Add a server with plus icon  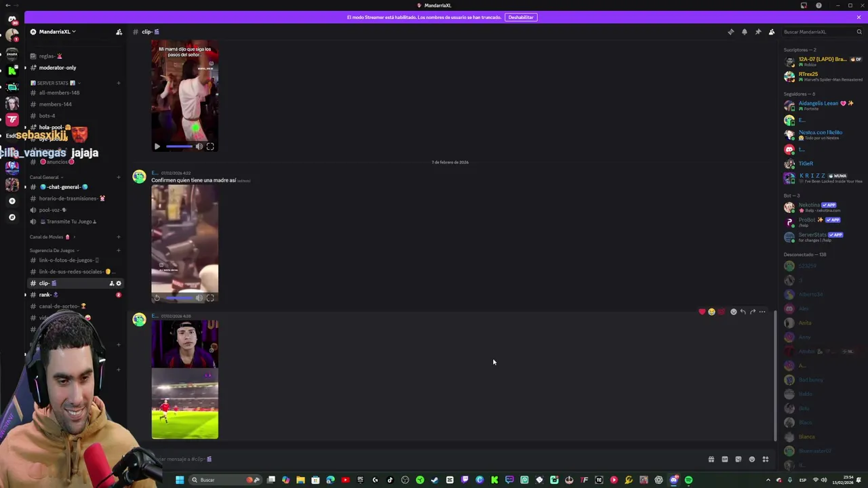(x=12, y=201)
